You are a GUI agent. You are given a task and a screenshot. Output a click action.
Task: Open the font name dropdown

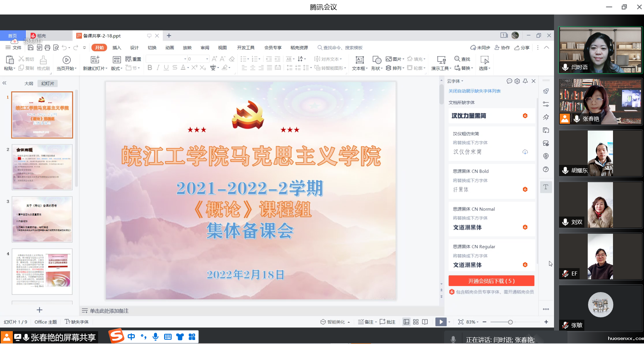[x=185, y=59]
